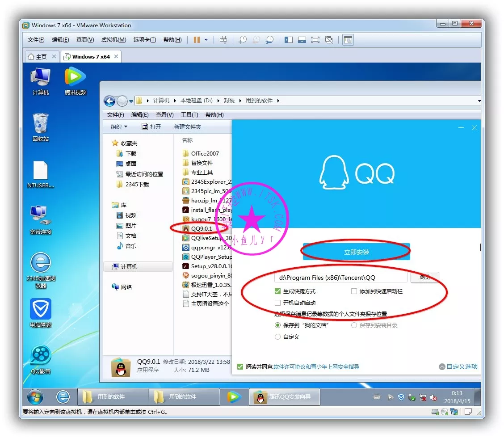This screenshot has width=504, height=438.
Task: Launch the 电脑管家 desktop shortcut
Action: pos(40,308)
